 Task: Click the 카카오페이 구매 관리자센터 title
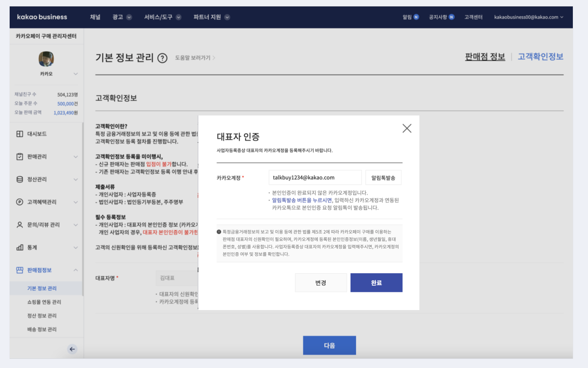pos(46,36)
